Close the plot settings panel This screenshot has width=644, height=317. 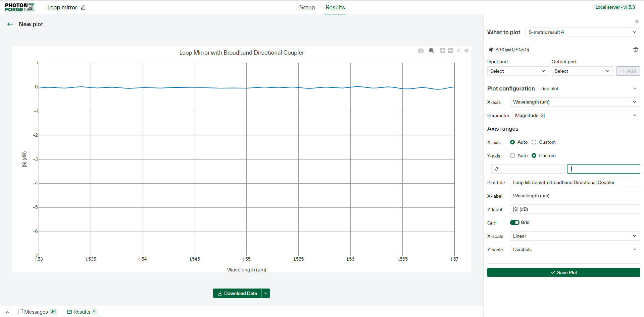637,21
